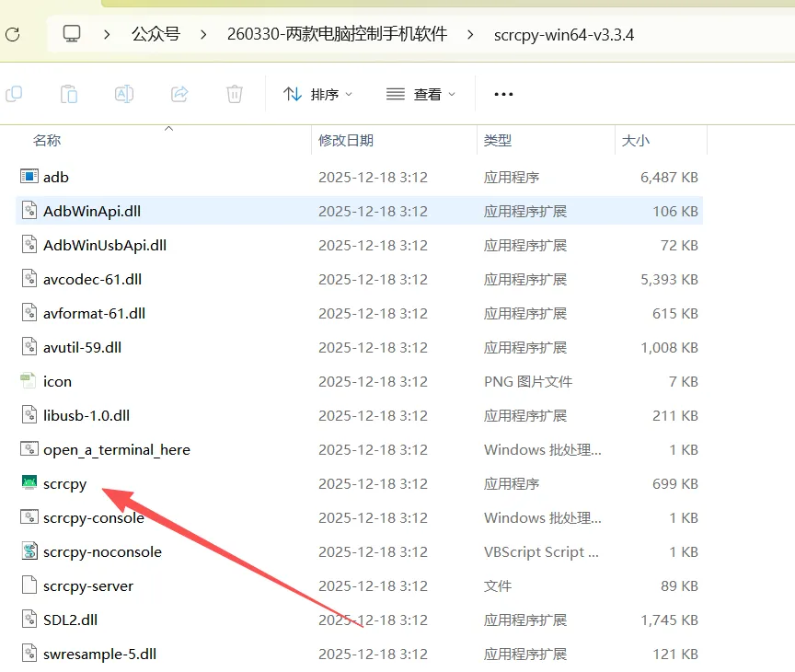
Task: Click the AdbWinUsbApi.dll file icon
Action: (29, 245)
